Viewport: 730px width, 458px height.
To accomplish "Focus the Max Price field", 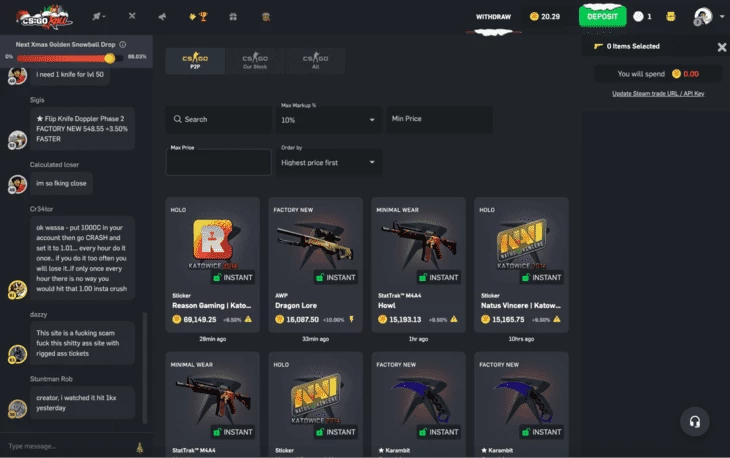I will tap(218, 162).
